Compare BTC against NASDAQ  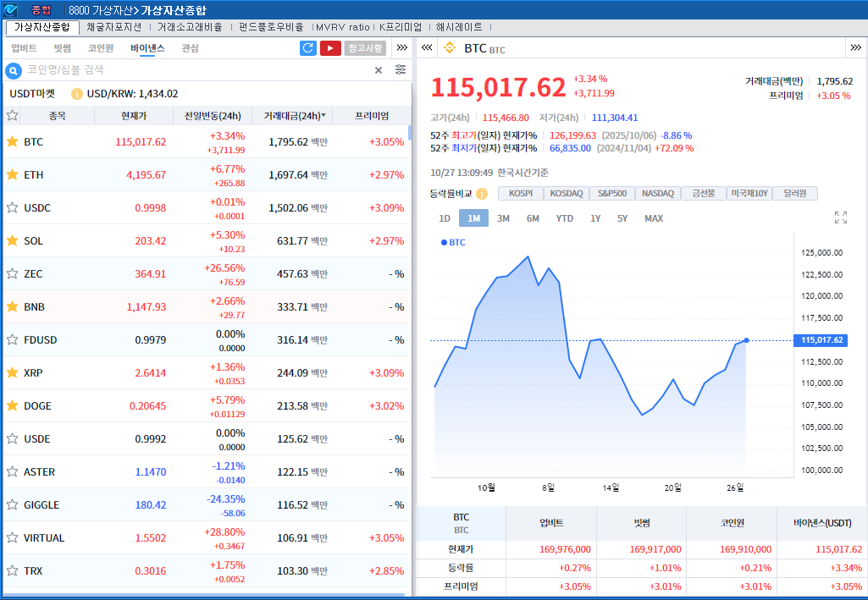(657, 193)
